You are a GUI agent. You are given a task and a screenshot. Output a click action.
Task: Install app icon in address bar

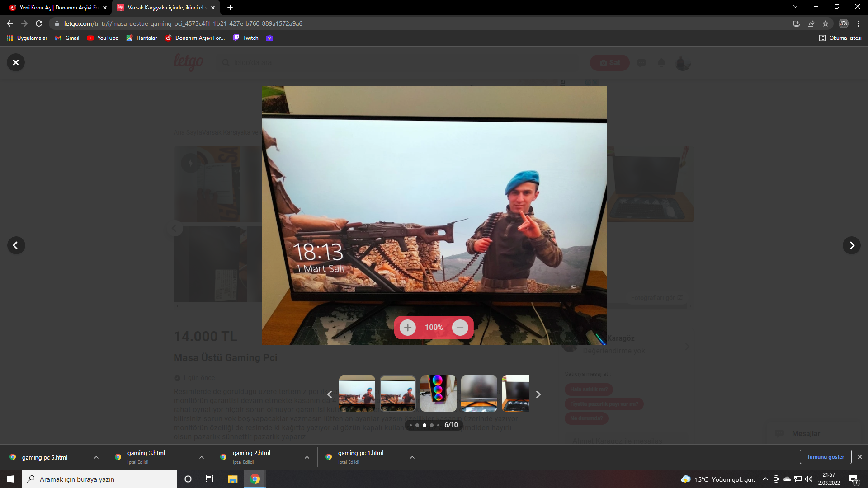click(x=797, y=23)
